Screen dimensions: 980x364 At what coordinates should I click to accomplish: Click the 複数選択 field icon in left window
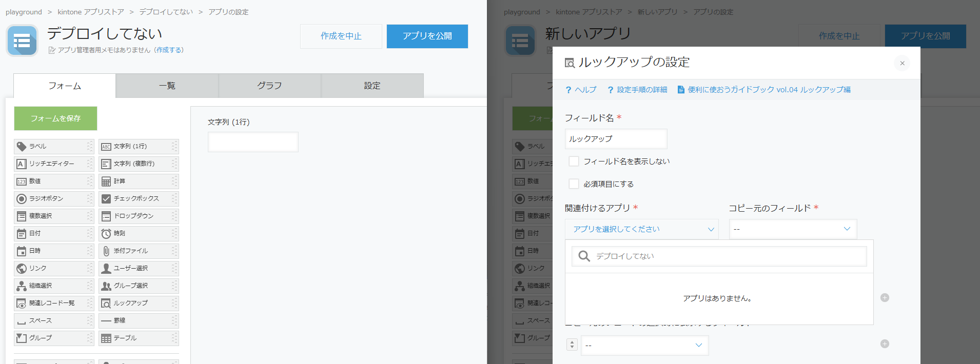[22, 216]
